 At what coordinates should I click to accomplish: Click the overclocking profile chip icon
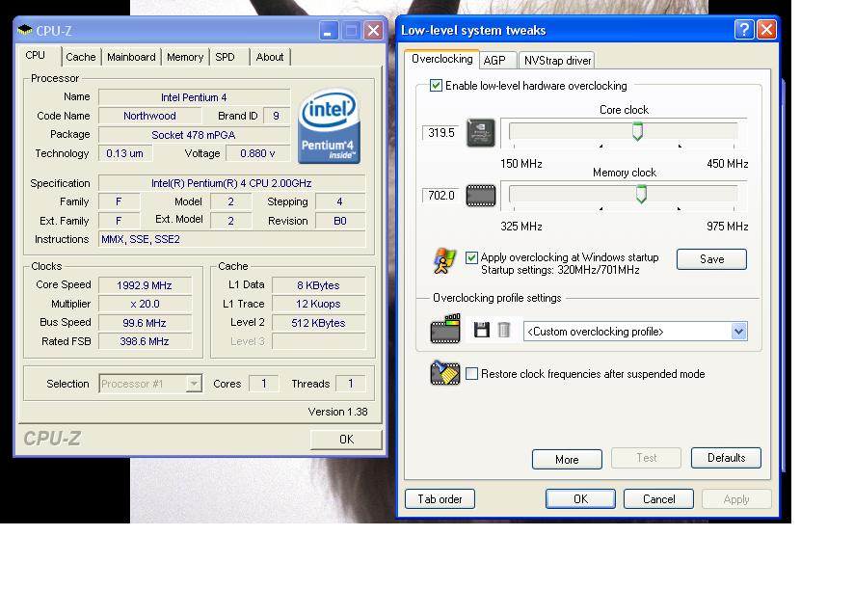click(x=445, y=329)
